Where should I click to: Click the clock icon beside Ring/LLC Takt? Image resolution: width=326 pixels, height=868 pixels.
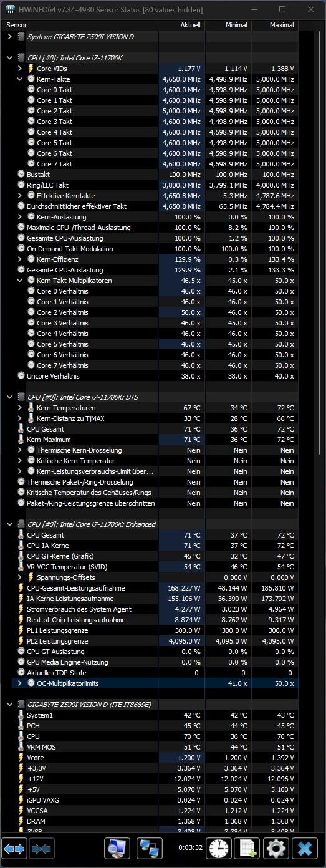(x=21, y=185)
